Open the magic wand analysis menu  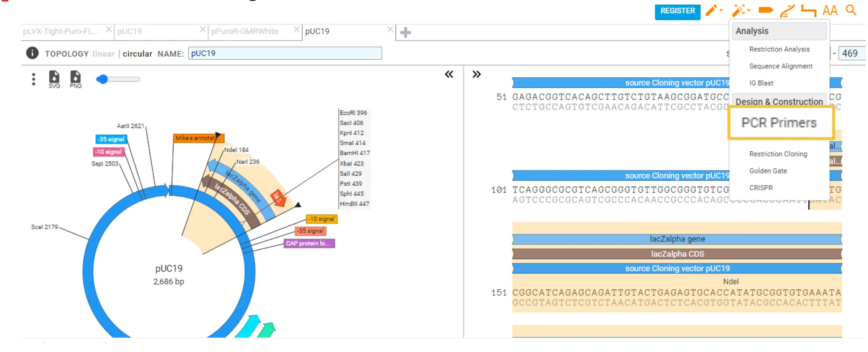click(x=741, y=11)
